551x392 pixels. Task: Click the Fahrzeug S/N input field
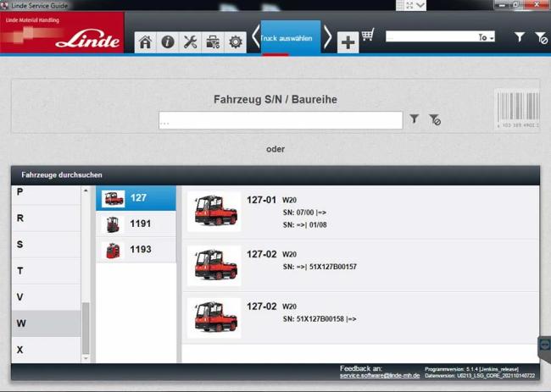[x=280, y=120]
